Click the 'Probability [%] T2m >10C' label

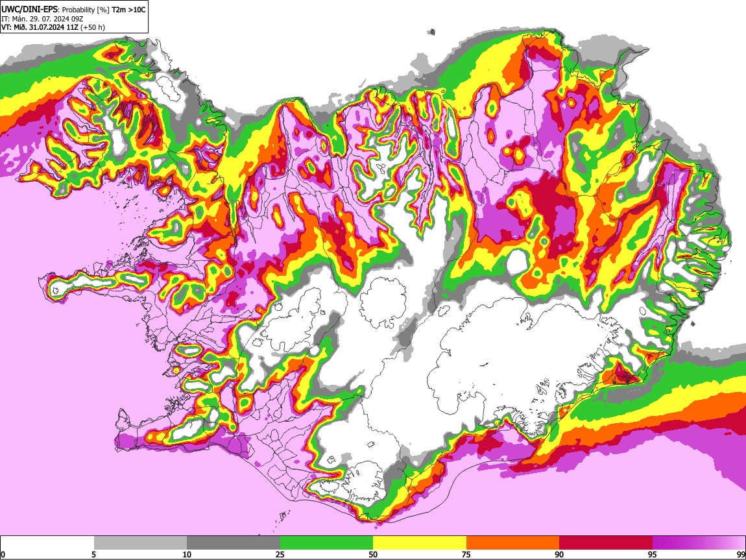pyautogui.click(x=104, y=10)
